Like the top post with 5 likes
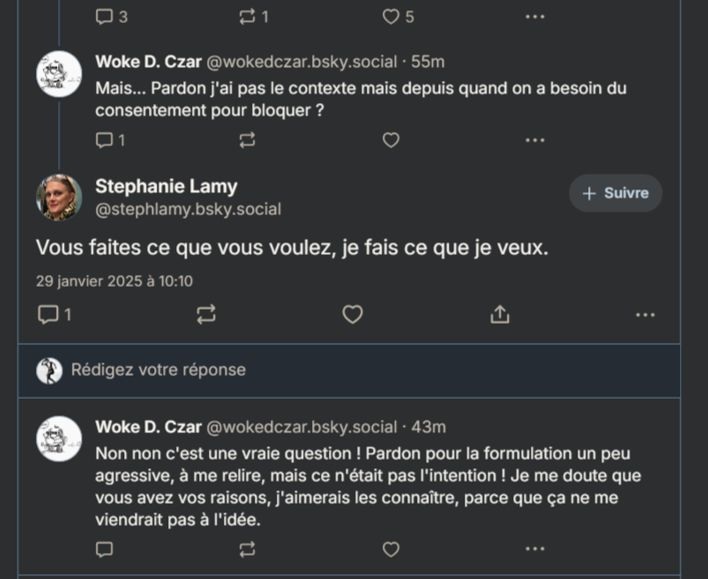Viewport: 708px width, 579px height. [391, 16]
